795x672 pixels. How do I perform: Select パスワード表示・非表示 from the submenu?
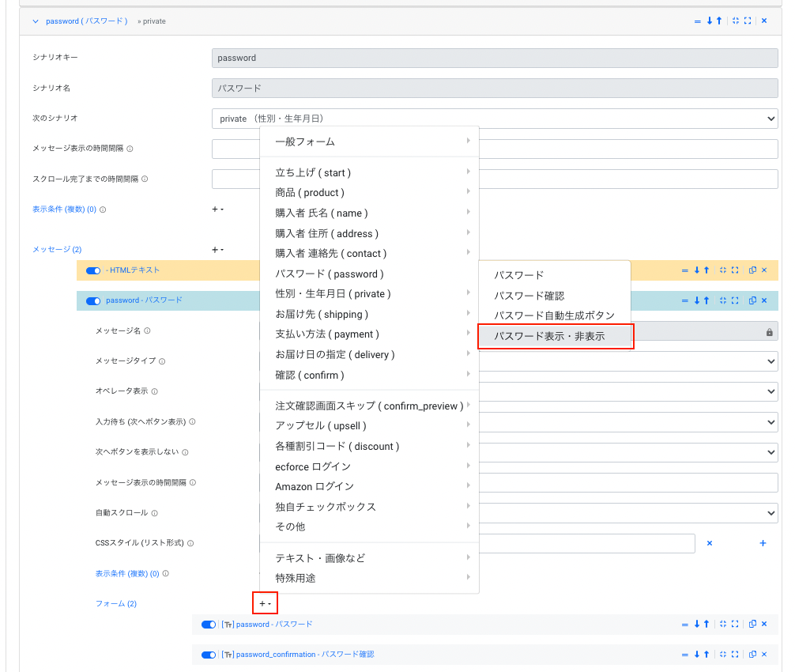tap(554, 336)
